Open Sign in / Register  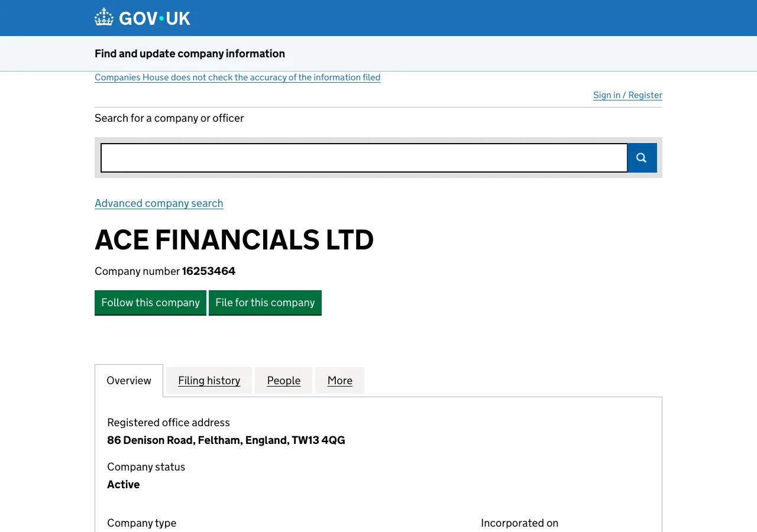(627, 95)
